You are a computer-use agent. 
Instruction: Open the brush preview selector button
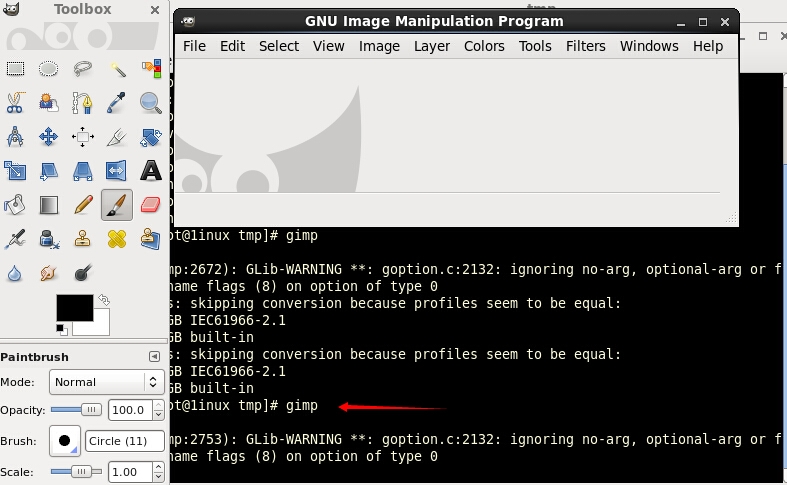pyautogui.click(x=65, y=441)
